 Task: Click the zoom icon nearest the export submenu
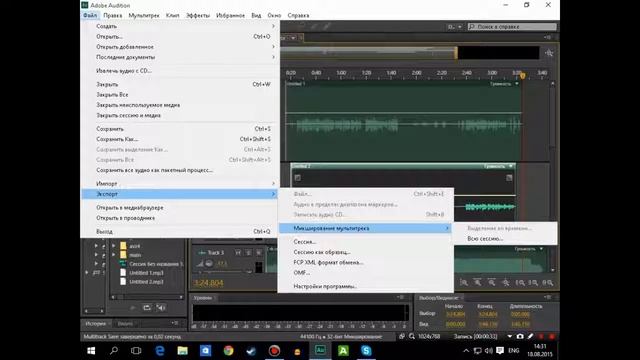click(464, 282)
